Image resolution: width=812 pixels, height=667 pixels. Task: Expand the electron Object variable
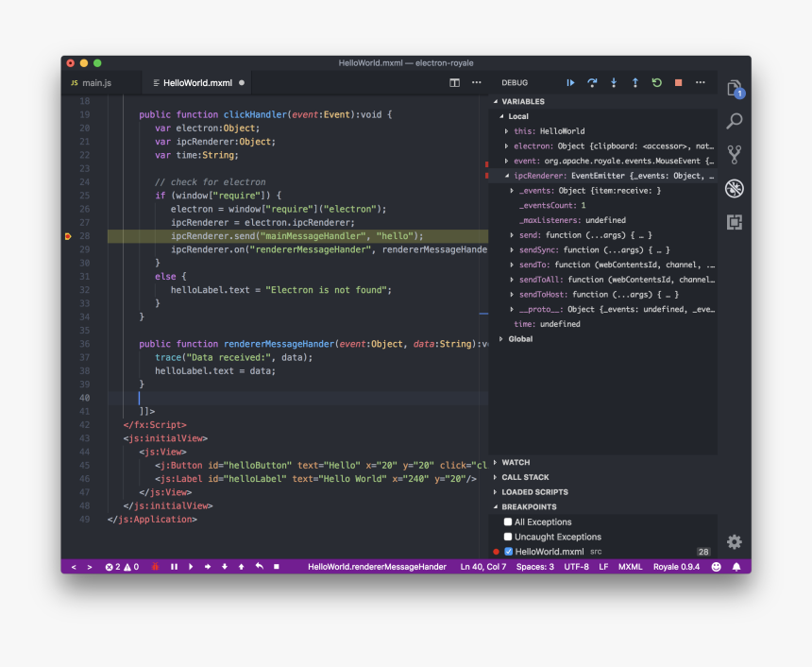506,146
